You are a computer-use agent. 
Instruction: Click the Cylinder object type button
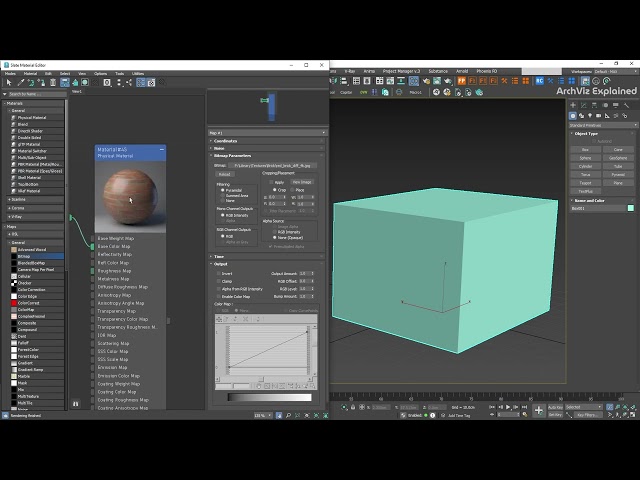[585, 167]
